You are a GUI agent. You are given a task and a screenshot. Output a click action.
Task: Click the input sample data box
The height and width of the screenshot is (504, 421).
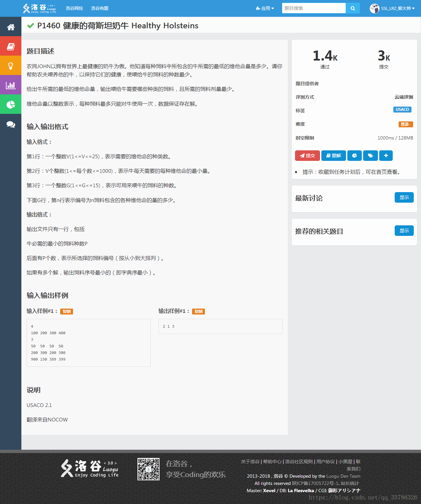88,343
